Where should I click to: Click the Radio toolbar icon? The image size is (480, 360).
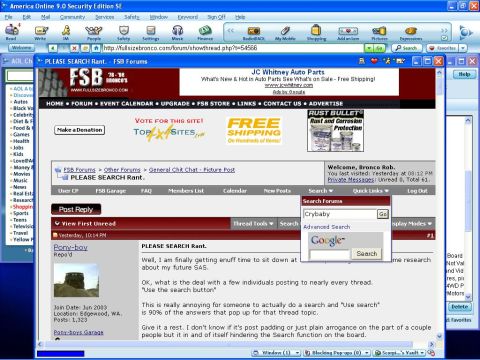pos(254,33)
